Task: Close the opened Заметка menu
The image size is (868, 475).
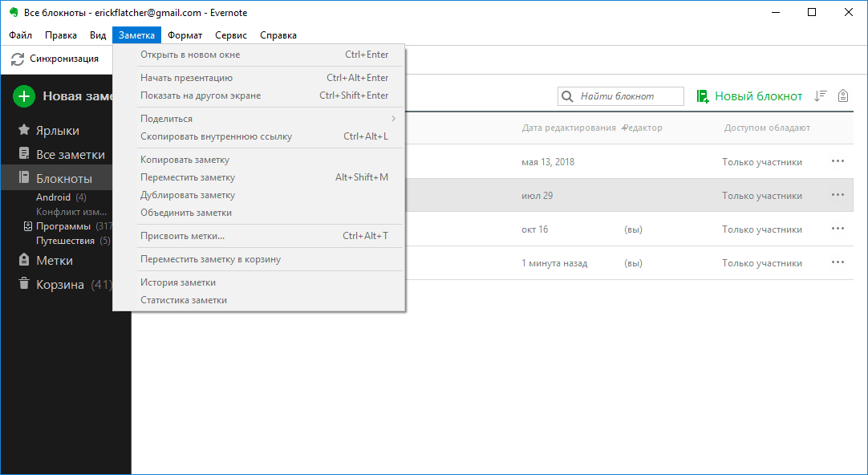Action: [x=136, y=35]
